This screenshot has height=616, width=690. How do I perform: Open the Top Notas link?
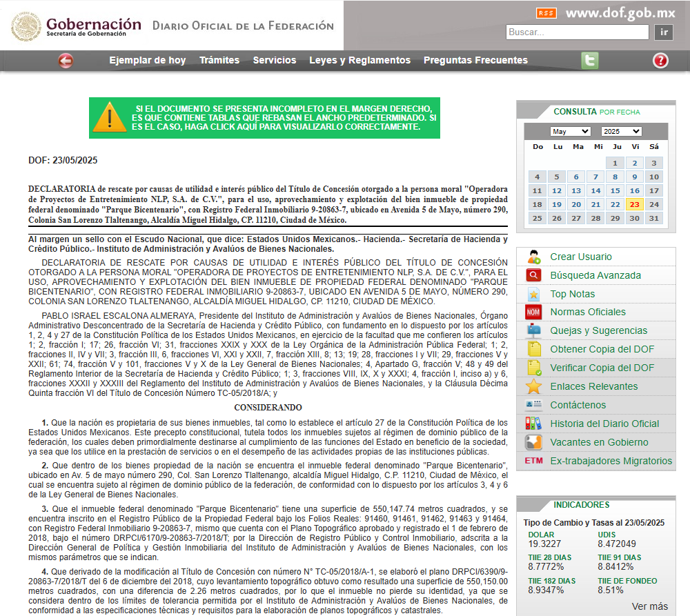pos(573,294)
